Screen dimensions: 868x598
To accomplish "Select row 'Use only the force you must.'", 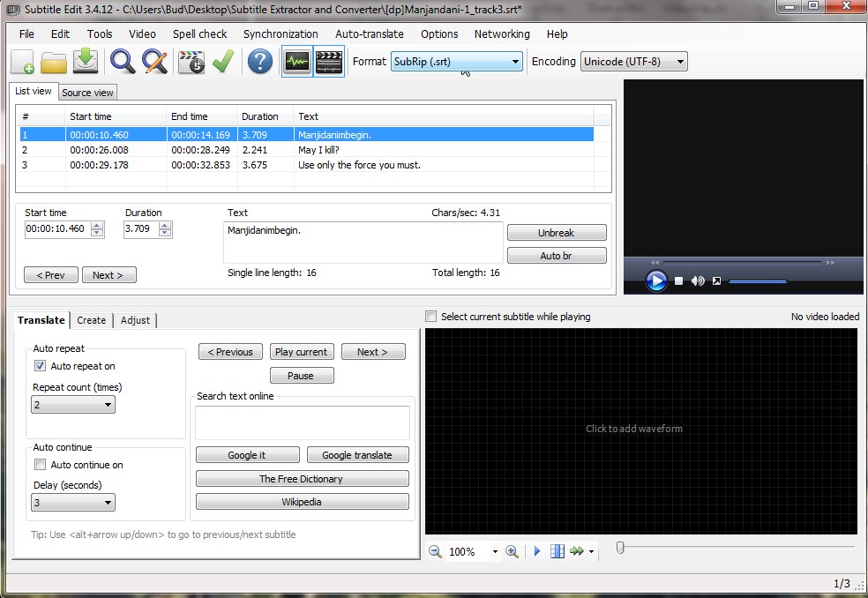I will pyautogui.click(x=307, y=165).
